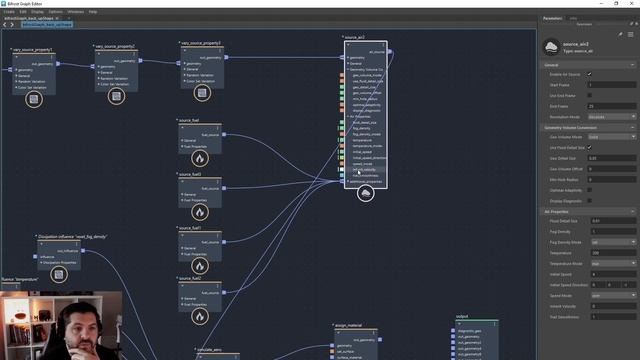
Task: Toggle Use Fluid Detail Size checkbox
Action: (x=589, y=147)
